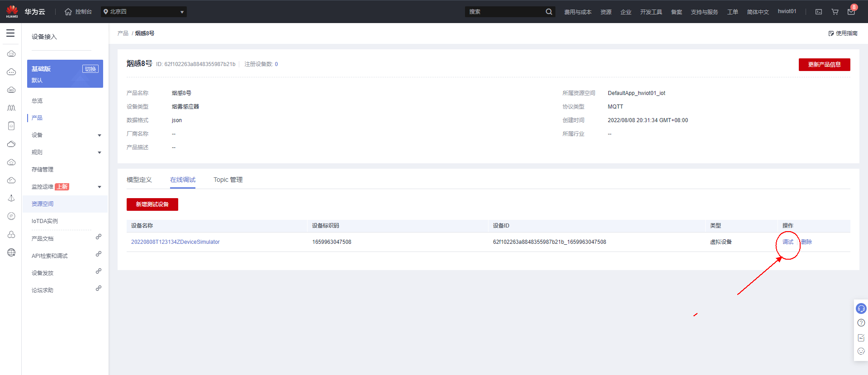Open the 支持与服务 top menu
This screenshot has width=868, height=375.
click(704, 12)
